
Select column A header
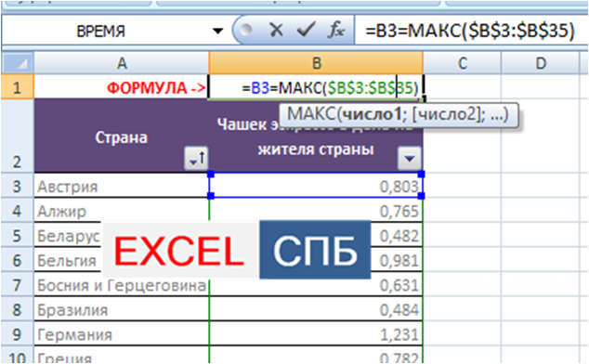122,63
